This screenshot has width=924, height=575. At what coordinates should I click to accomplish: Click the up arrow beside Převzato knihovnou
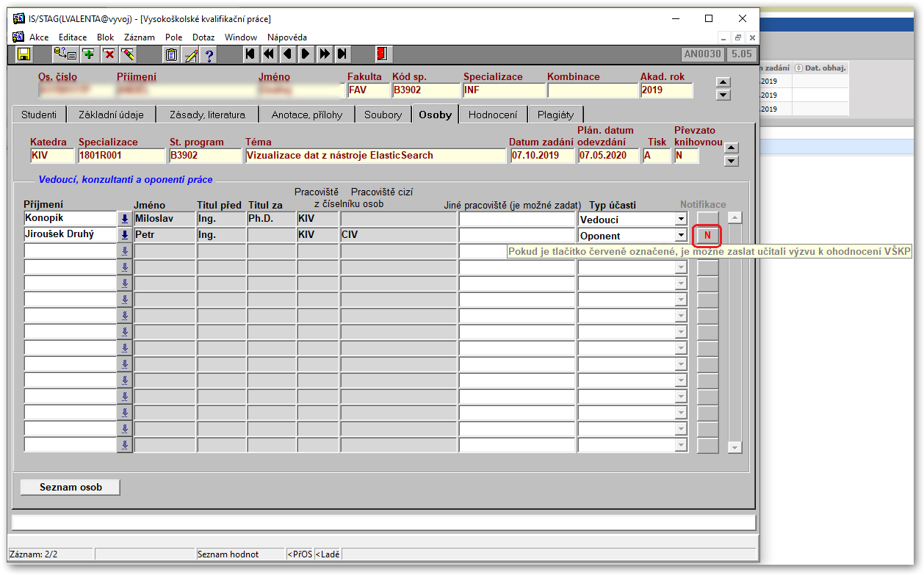[x=731, y=148]
